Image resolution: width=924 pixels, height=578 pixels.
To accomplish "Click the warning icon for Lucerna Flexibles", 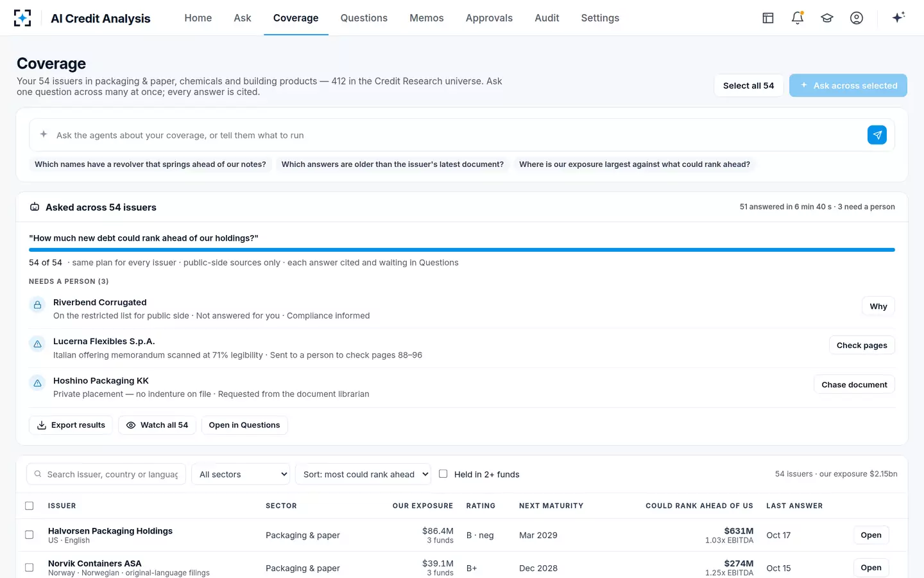I will click(x=37, y=344).
